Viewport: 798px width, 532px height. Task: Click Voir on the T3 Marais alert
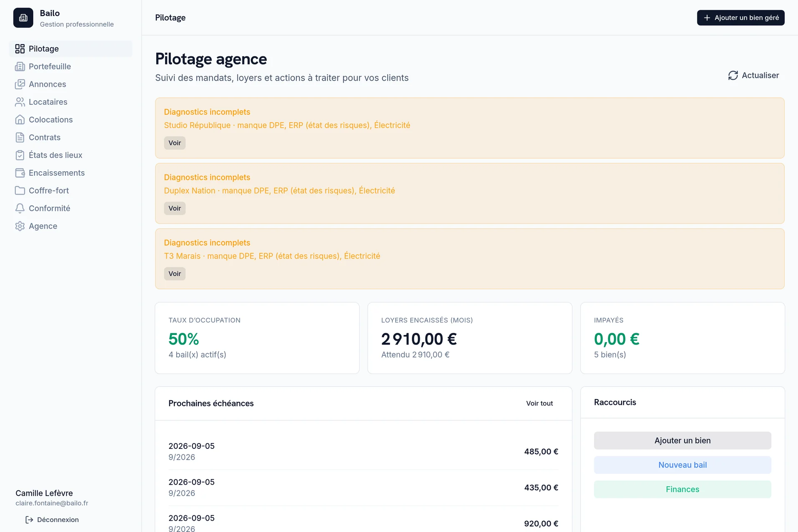(175, 273)
